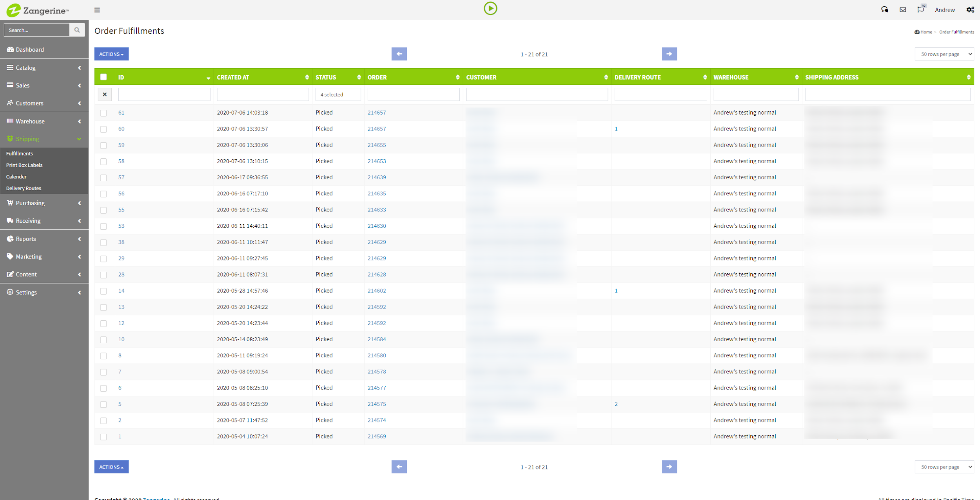Open the bottom ACTIONS dropdown
This screenshot has height=500, width=980.
(111, 467)
